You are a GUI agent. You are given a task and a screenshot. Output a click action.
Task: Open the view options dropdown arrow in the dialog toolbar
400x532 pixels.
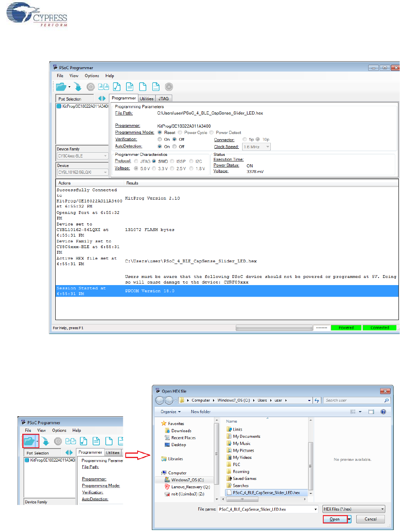click(x=360, y=412)
